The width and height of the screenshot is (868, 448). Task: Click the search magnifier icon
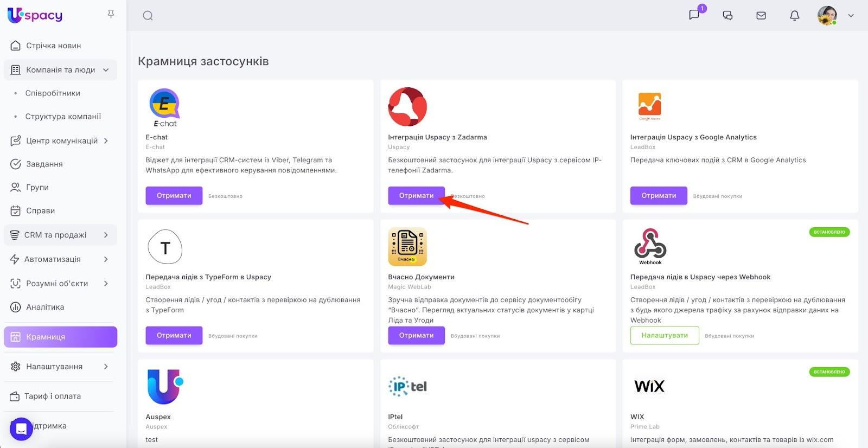click(148, 16)
